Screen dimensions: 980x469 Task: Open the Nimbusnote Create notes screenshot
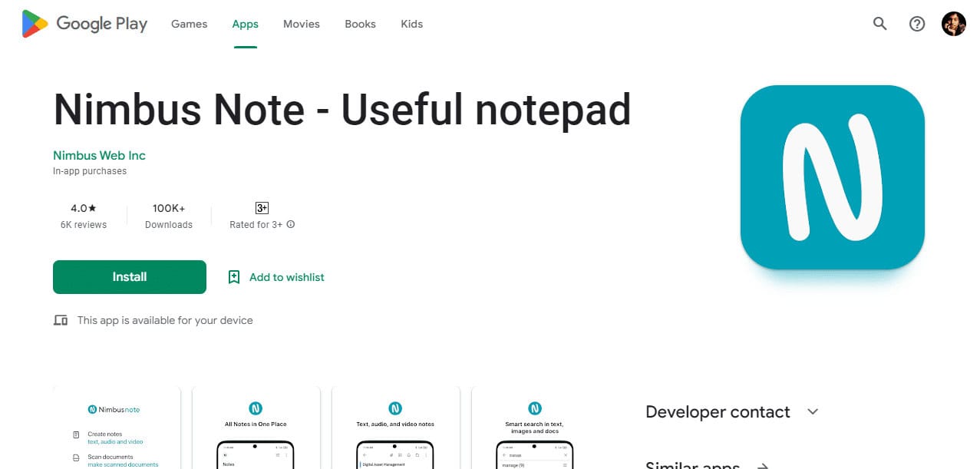pos(117,428)
